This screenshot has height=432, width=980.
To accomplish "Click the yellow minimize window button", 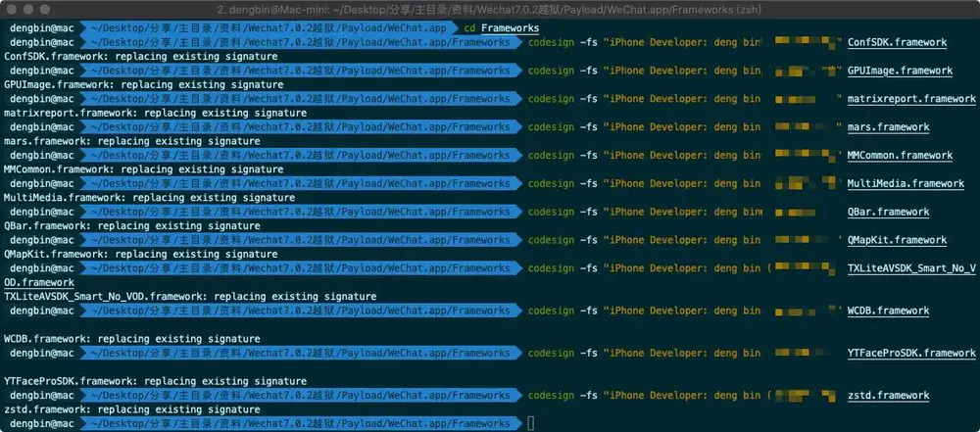I will 27,10.
